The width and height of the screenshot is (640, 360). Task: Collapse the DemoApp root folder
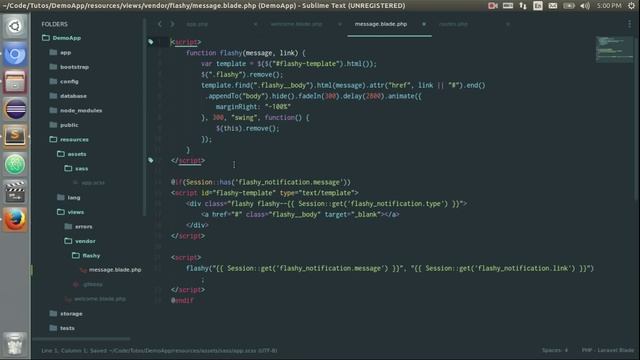pyautogui.click(x=61, y=38)
